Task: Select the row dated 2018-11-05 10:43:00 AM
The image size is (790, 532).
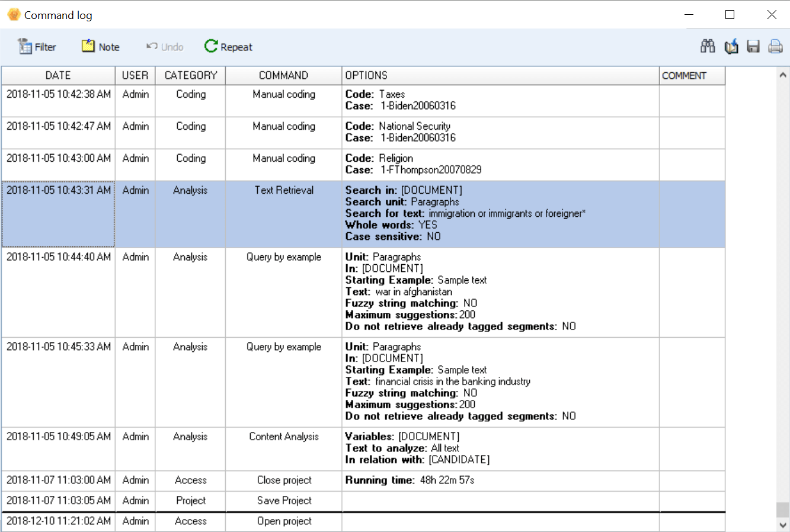Action: point(363,165)
